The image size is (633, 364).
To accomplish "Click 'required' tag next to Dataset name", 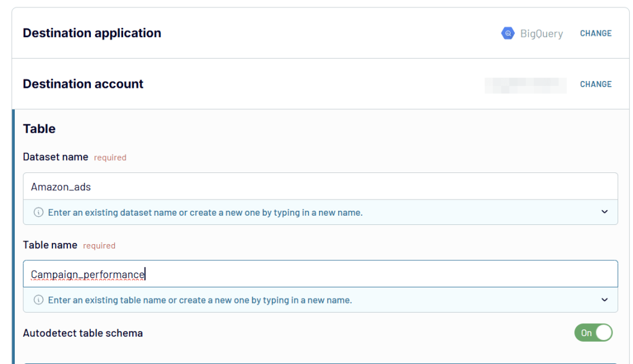I will coord(110,158).
